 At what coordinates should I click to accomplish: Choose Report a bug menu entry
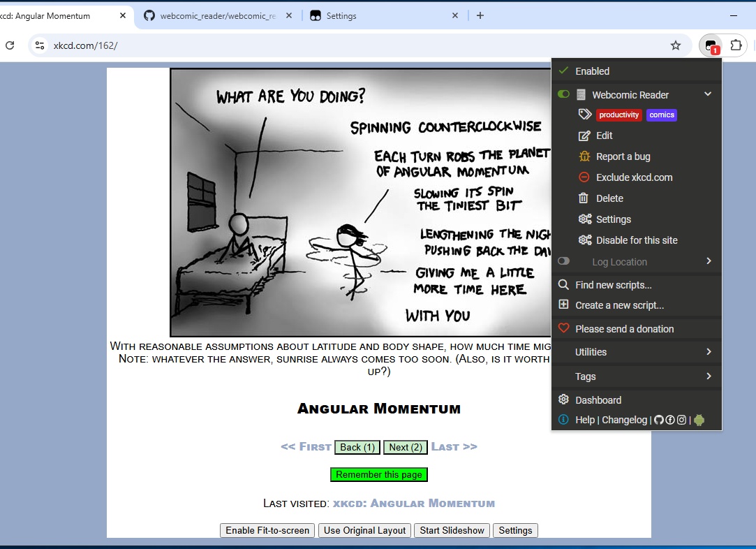tap(623, 156)
